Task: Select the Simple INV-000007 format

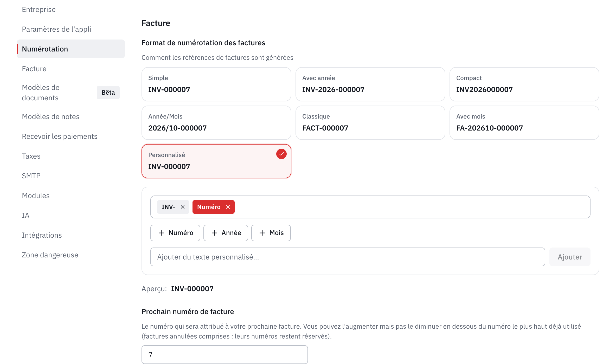Action: 216,84
